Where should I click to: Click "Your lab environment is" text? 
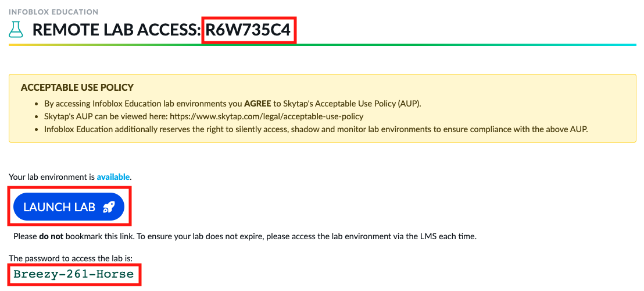pyautogui.click(x=52, y=176)
